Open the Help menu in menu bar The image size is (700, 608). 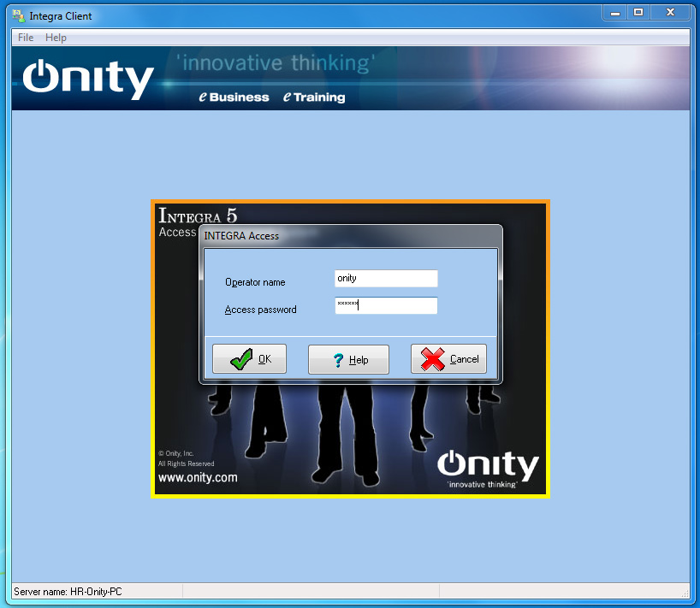(x=56, y=38)
